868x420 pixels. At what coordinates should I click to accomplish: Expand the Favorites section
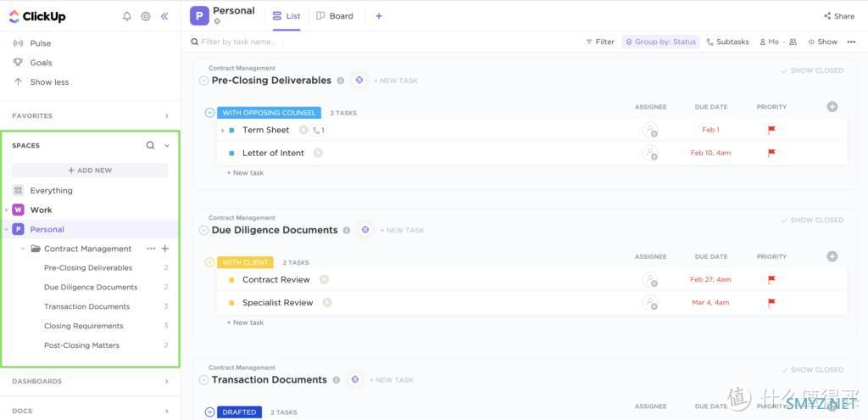(x=167, y=115)
